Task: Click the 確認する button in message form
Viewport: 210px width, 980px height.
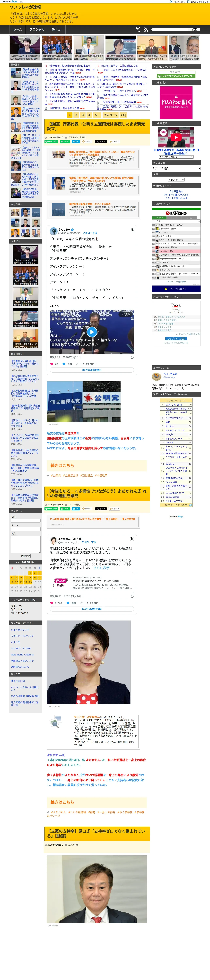Action: 26,556
